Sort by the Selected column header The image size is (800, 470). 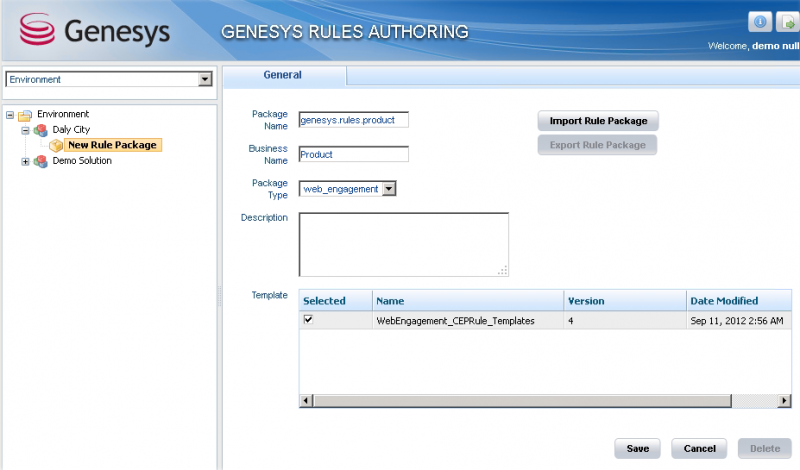click(x=336, y=301)
